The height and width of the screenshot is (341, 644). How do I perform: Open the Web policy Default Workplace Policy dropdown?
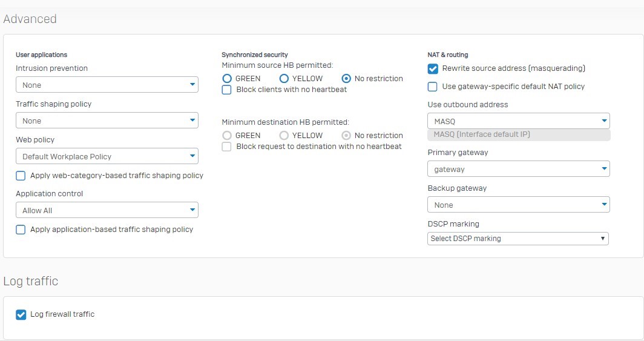pos(107,156)
